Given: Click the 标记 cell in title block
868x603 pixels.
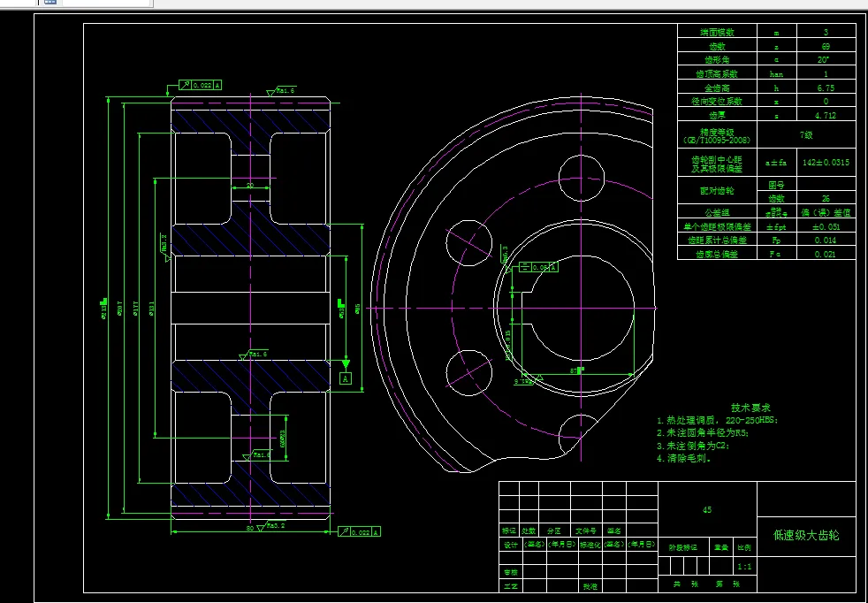Looking at the screenshot, I should coord(509,530).
